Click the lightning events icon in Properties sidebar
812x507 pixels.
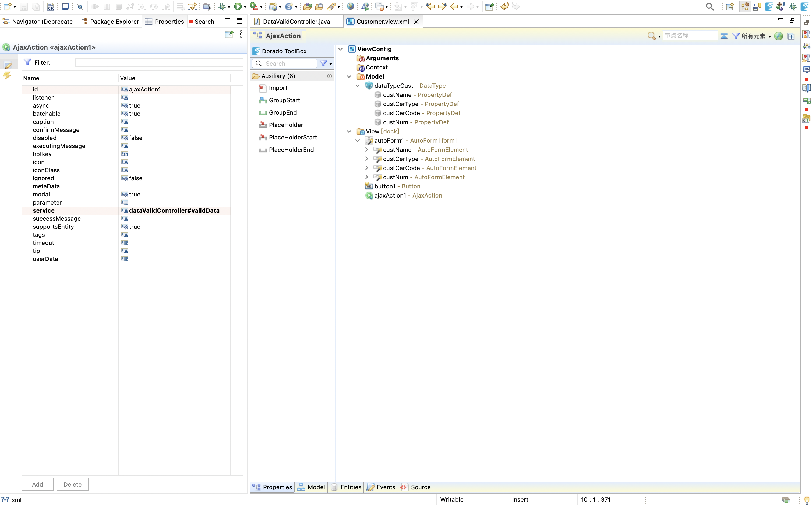[7, 75]
